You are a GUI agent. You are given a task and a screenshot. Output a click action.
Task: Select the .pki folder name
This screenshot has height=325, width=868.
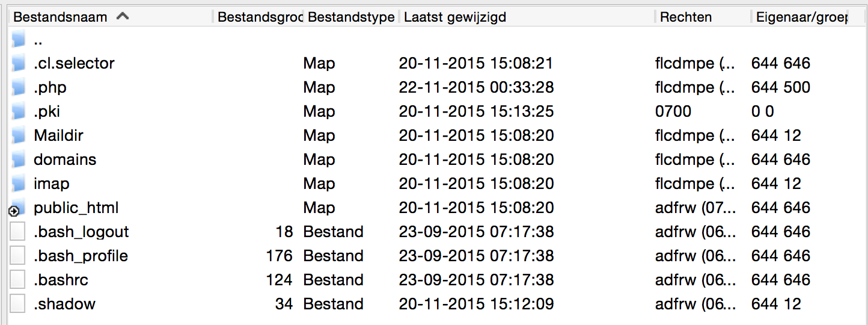(x=47, y=111)
